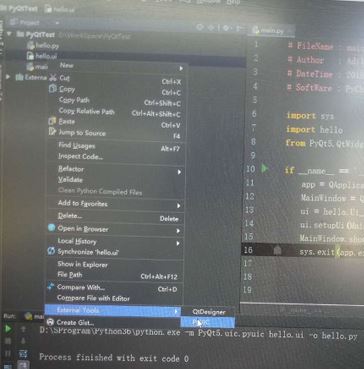Click the scroll-from-source icon in Project panel header

point(200,27)
